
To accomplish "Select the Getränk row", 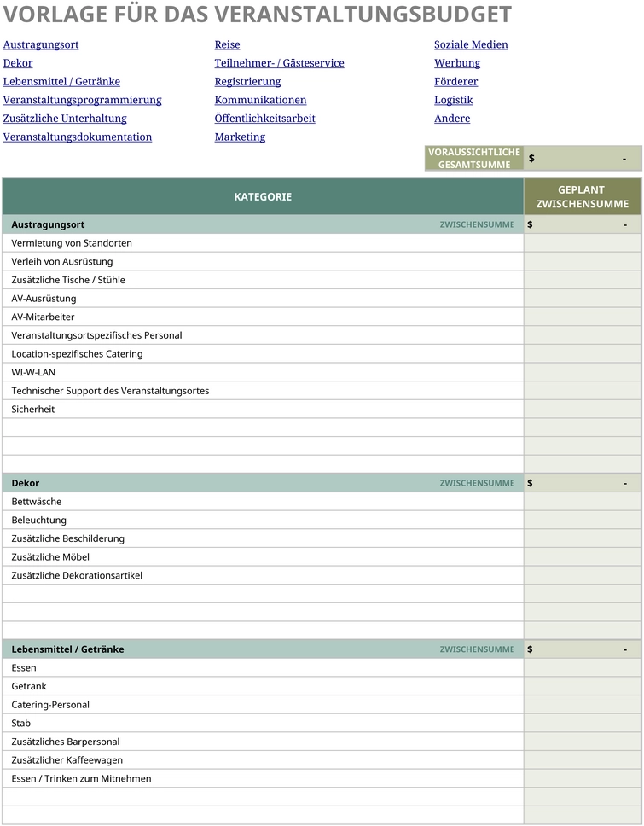I will click(x=263, y=686).
